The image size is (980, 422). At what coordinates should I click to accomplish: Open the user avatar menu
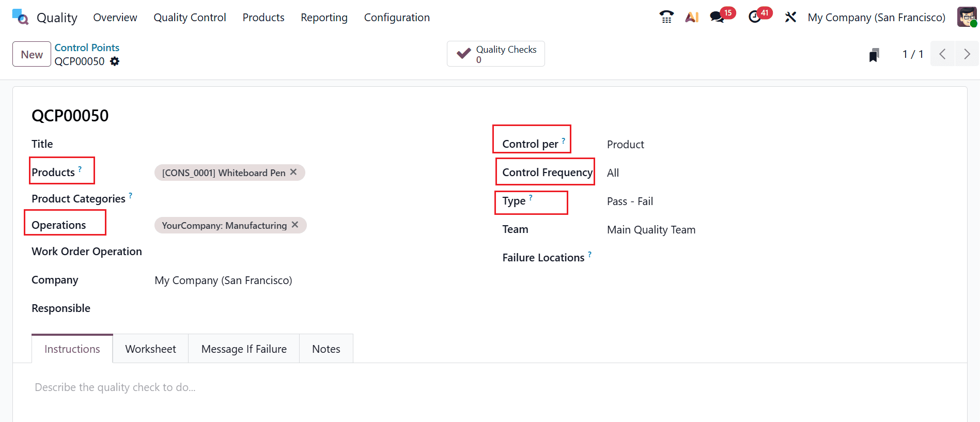[x=967, y=17]
